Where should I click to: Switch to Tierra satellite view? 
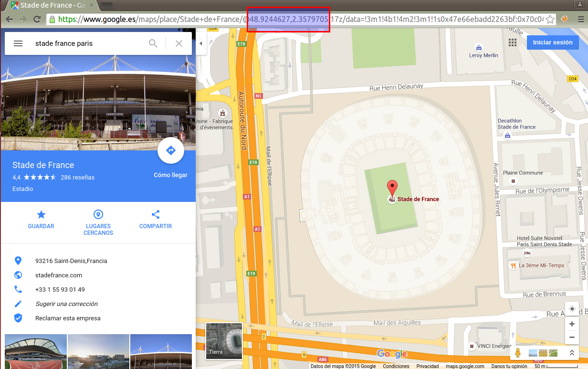(224, 341)
